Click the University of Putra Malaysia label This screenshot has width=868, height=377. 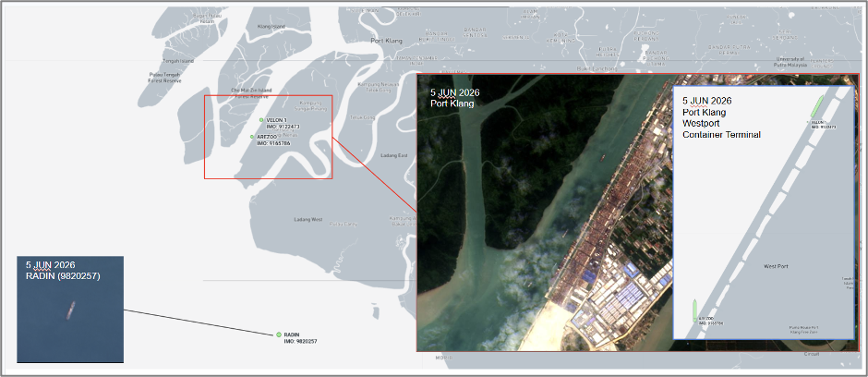click(791, 62)
